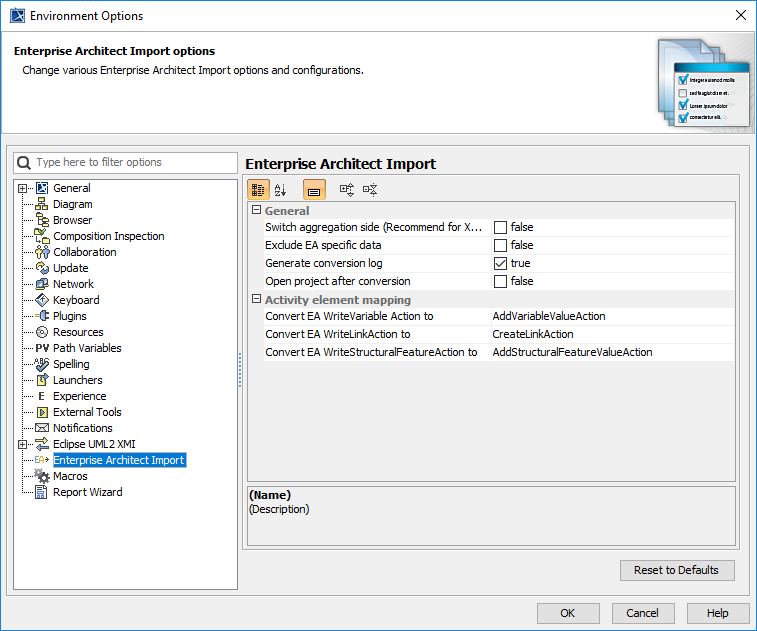Image resolution: width=757 pixels, height=631 pixels.
Task: Uncheck Generate conversion log
Action: pyautogui.click(x=501, y=263)
